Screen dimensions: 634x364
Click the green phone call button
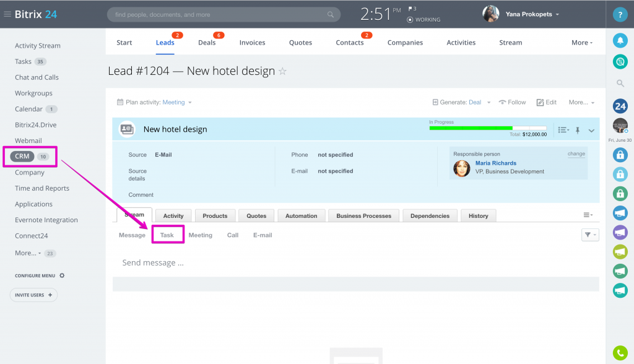point(620,353)
